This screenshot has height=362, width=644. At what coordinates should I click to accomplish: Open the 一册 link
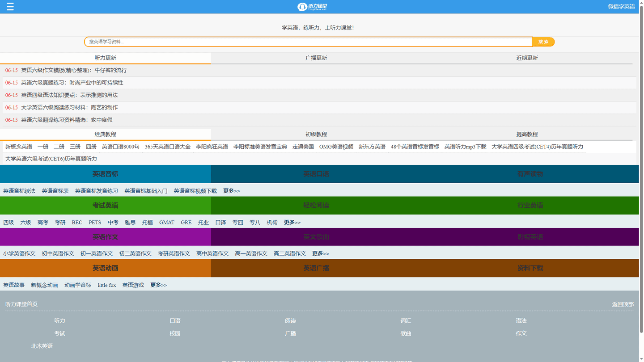tap(43, 147)
